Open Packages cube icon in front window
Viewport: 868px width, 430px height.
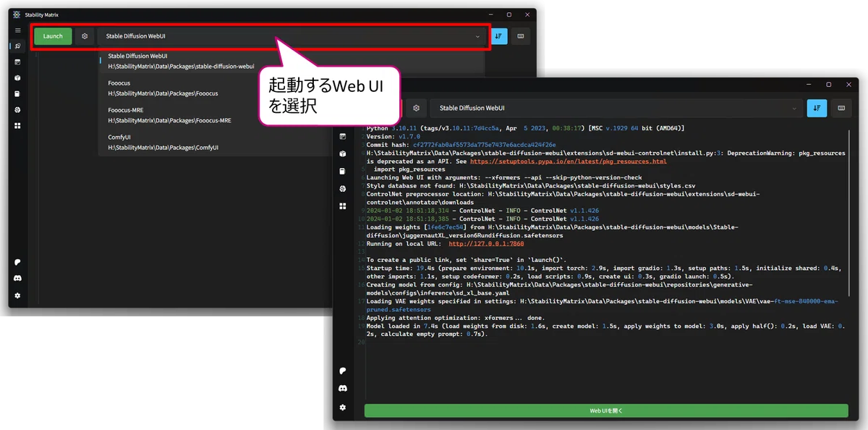[x=342, y=153]
